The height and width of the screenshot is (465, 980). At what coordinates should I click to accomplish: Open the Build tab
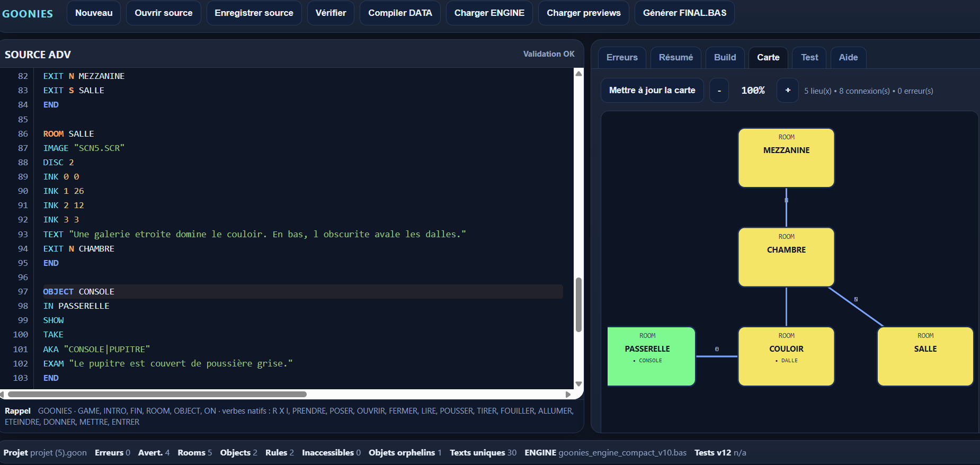tap(725, 57)
